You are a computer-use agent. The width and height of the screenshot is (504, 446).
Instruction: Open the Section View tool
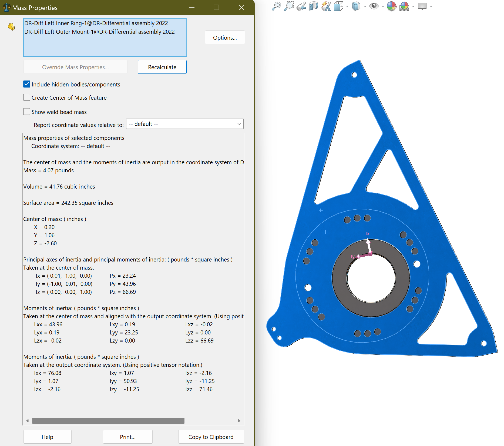pos(314,6)
